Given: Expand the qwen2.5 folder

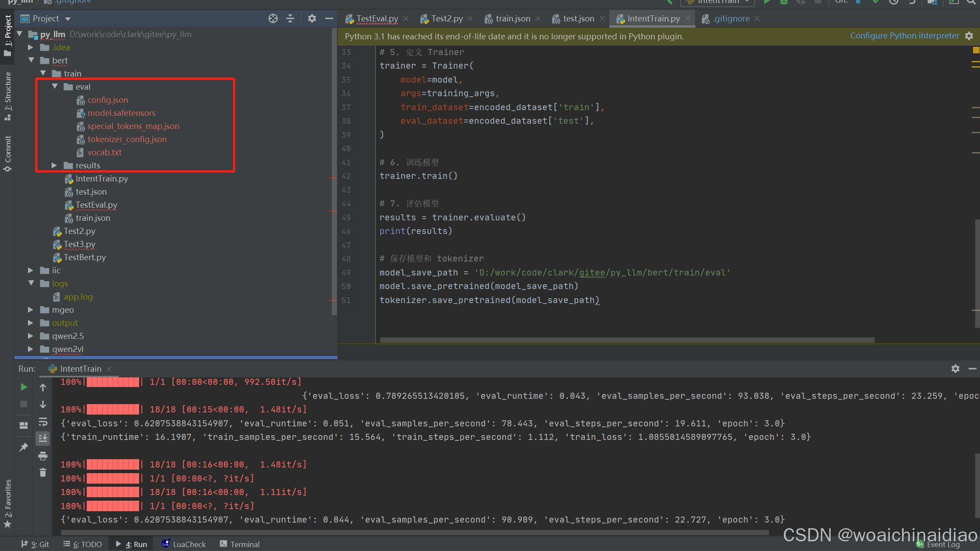Looking at the screenshot, I should click(x=31, y=336).
